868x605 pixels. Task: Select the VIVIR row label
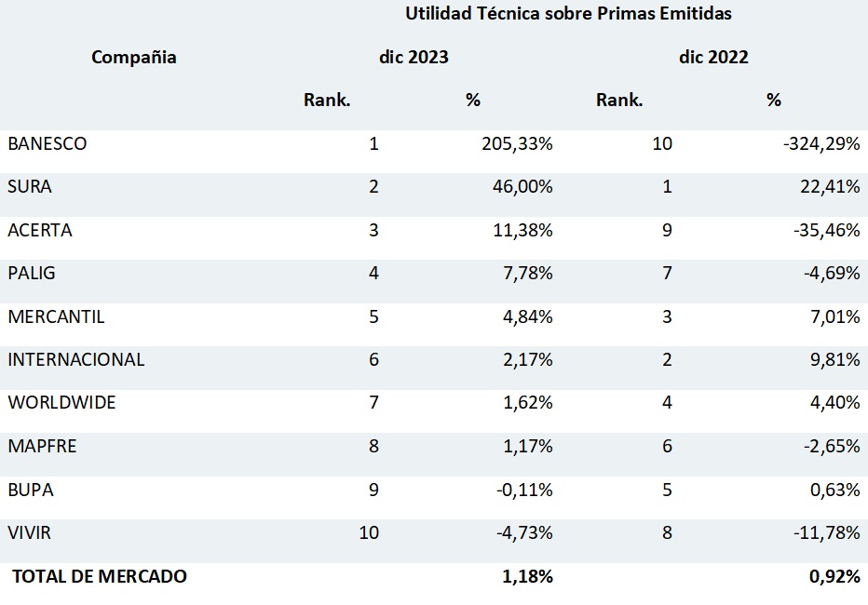click(30, 533)
